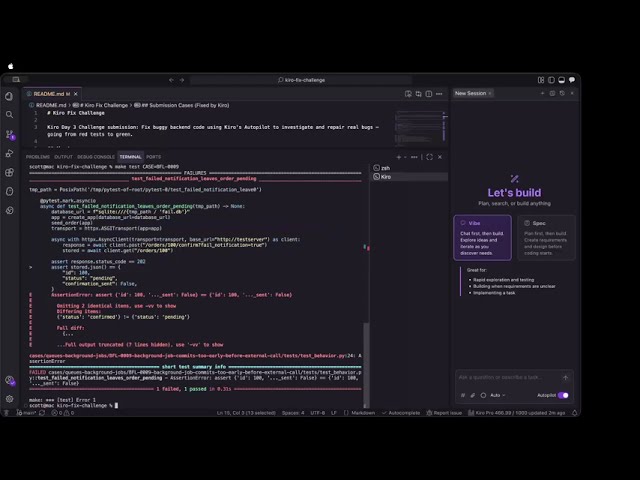Click the New Session chat tab
640x480 pixels.
click(x=471, y=93)
